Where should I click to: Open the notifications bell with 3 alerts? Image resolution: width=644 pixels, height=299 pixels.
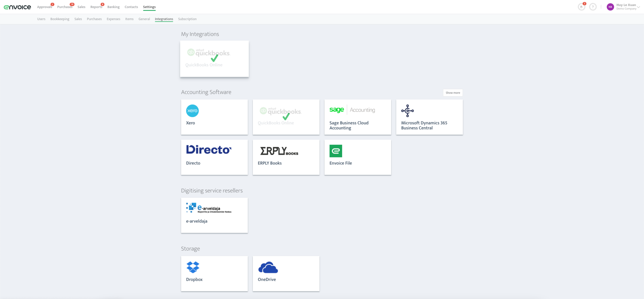581,7
